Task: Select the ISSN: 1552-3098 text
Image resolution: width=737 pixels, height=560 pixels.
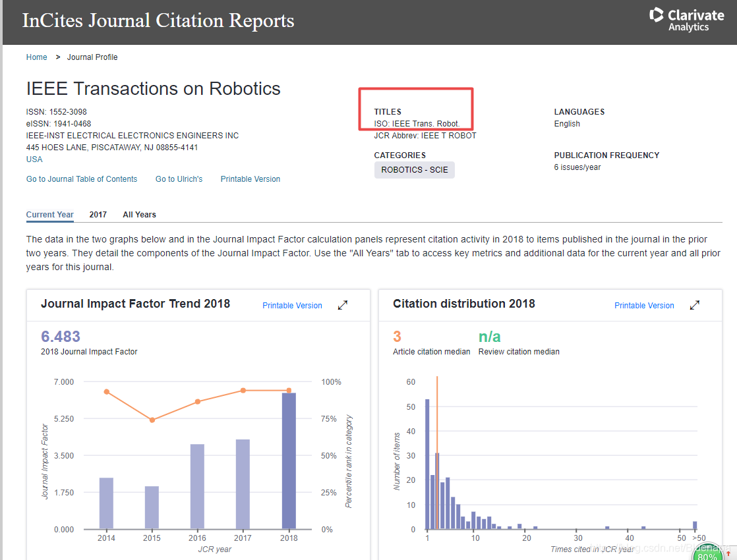Action: (57, 112)
